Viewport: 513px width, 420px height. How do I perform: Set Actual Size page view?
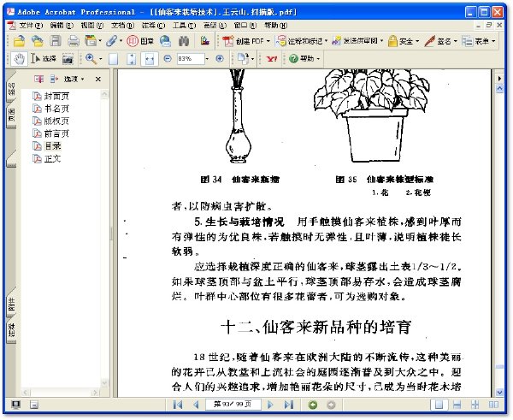[x=113, y=59]
